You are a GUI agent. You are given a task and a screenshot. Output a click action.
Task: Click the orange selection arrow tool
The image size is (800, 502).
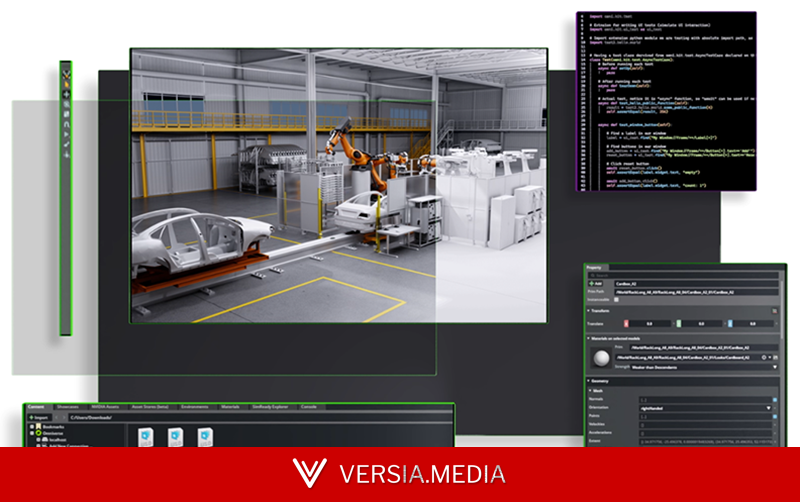(x=66, y=84)
